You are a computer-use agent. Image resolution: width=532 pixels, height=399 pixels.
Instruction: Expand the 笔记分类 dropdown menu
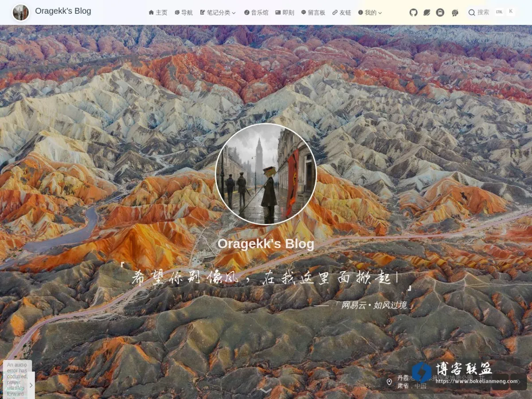218,12
